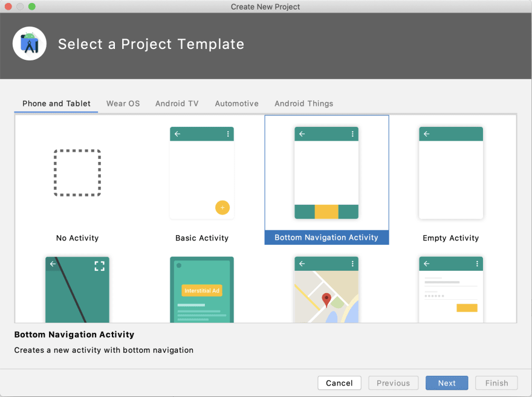Click the fullscreen corners icon in bottom-left template
This screenshot has width=532, height=397.
99,266
